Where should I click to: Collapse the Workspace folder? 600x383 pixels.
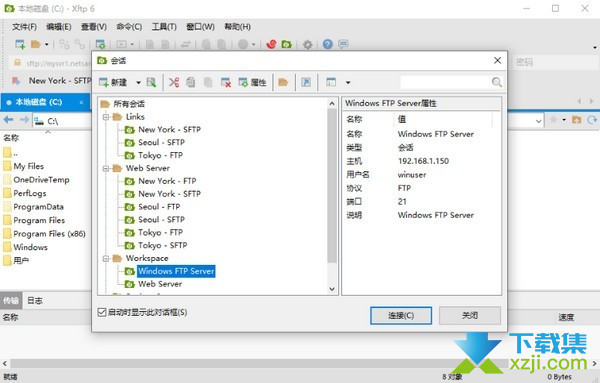(x=106, y=259)
